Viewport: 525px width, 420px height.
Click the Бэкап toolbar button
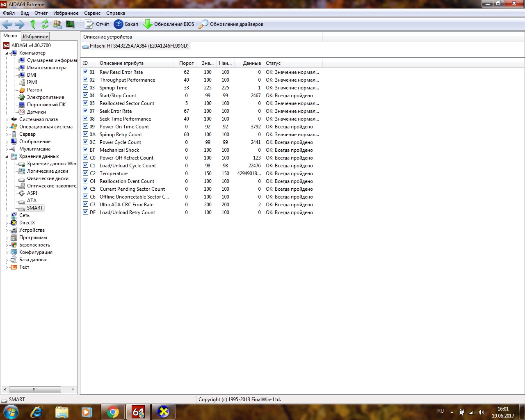tap(126, 24)
